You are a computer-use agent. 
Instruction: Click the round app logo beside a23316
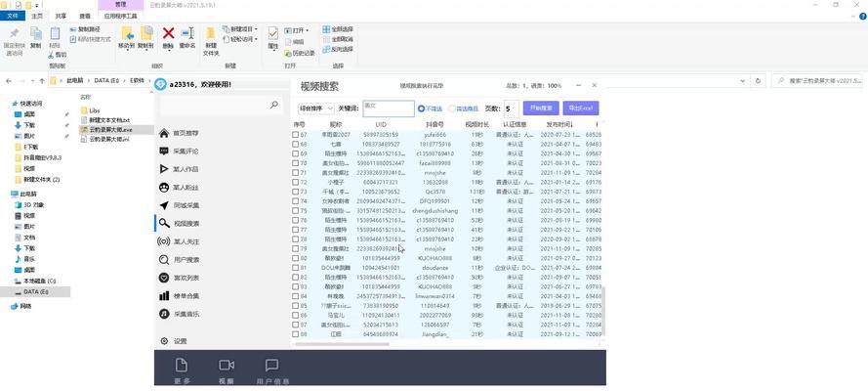pyautogui.click(x=160, y=84)
